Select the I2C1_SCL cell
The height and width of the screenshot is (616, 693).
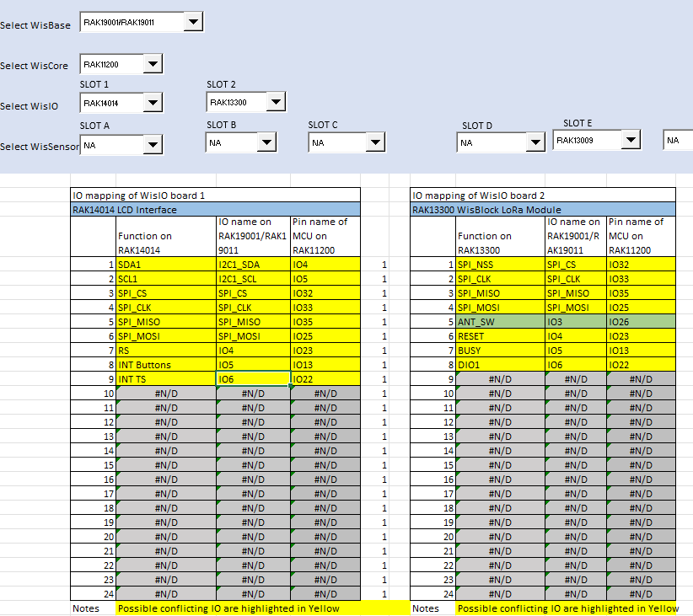[x=252, y=279]
